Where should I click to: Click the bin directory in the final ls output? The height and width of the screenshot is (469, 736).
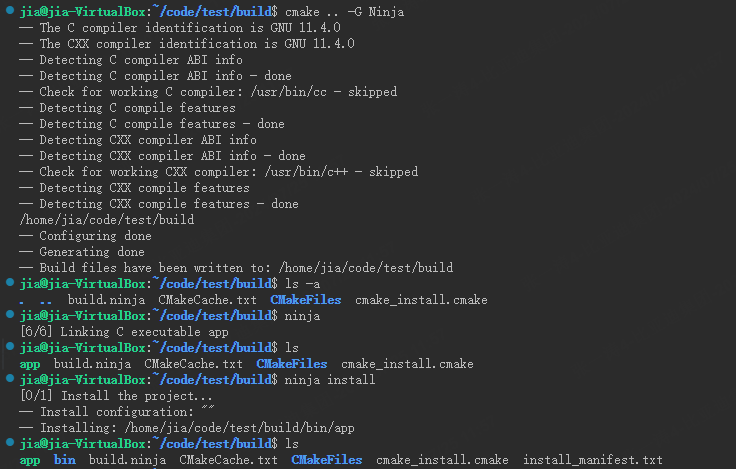64,460
